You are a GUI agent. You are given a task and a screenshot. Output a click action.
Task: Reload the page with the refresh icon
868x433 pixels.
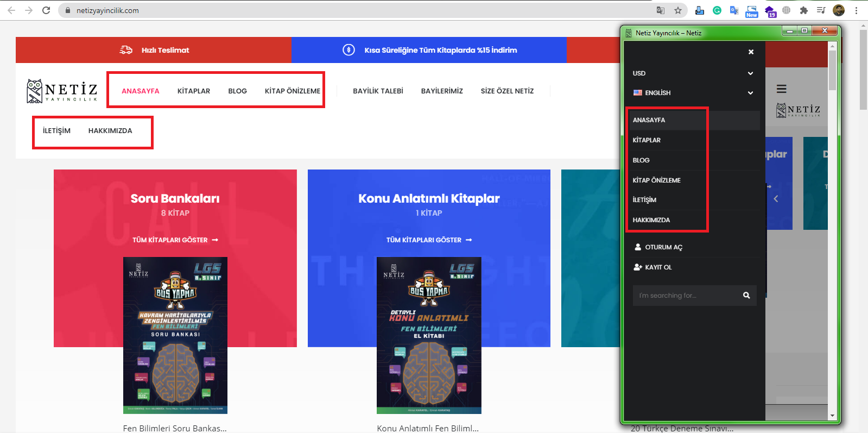pyautogui.click(x=46, y=10)
